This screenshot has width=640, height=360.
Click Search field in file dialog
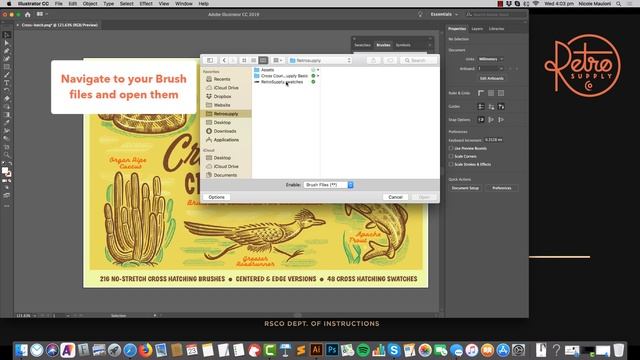pos(418,60)
